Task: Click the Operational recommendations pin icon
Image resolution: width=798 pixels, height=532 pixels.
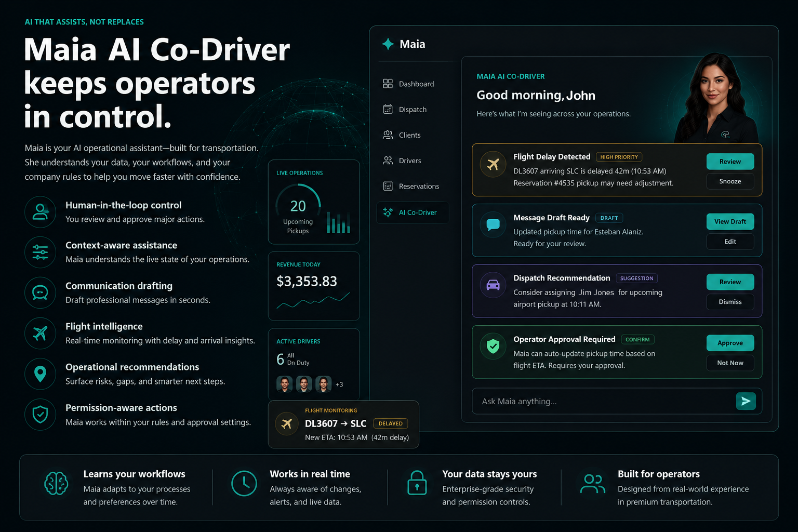Action: point(40,374)
